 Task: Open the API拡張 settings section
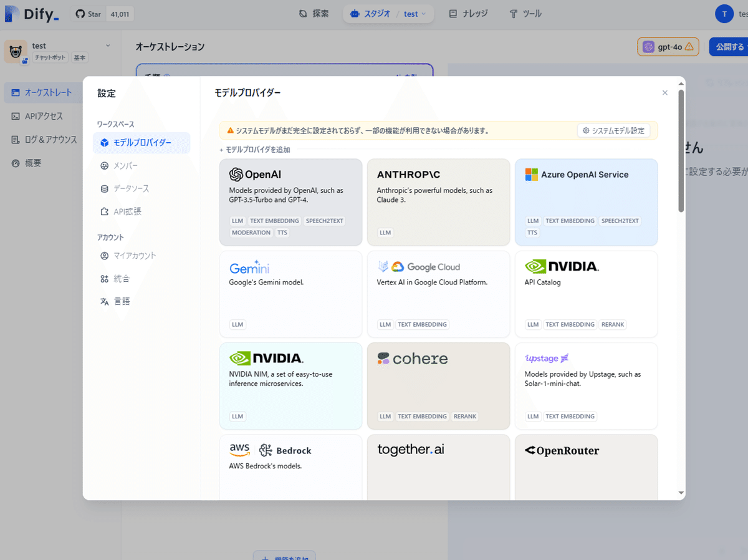click(x=125, y=211)
